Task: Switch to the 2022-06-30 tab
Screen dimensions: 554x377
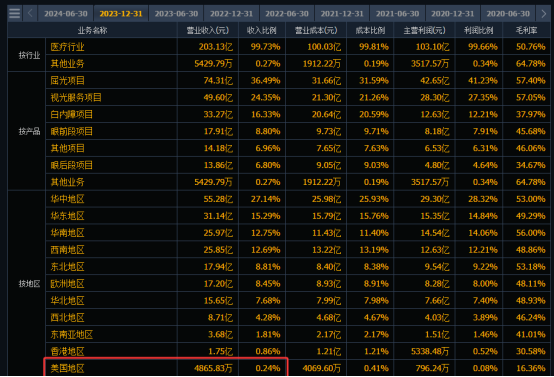Action: pos(287,13)
